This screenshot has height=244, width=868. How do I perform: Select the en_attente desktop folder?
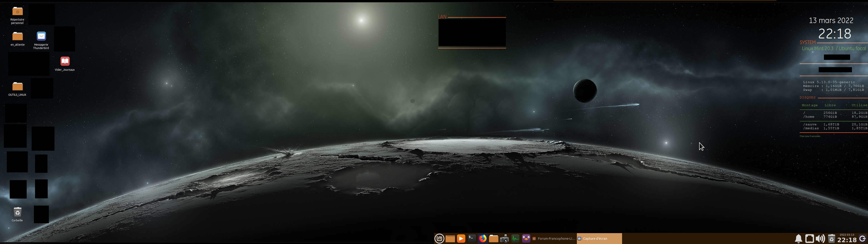[x=17, y=39]
